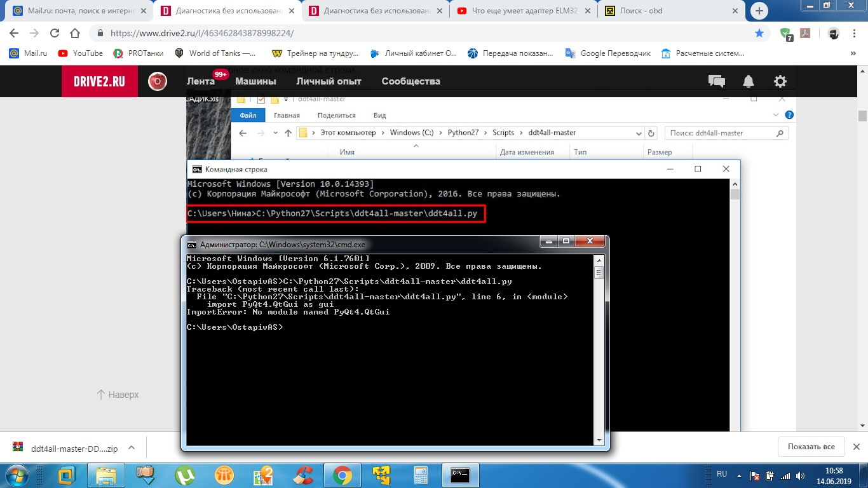The height and width of the screenshot is (488, 868).
Task: Bookmark this page with the star icon
Action: (x=759, y=34)
